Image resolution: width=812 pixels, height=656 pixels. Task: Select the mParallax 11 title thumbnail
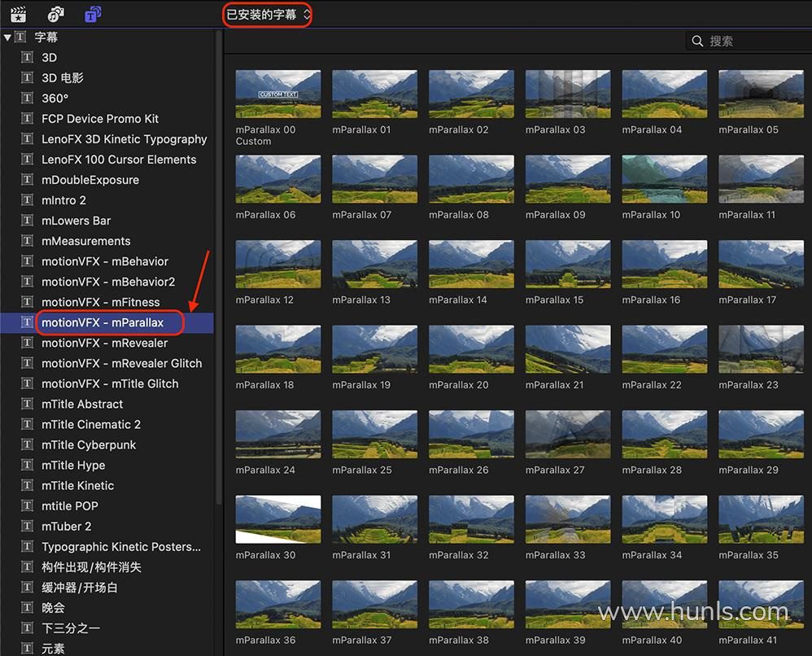[762, 179]
